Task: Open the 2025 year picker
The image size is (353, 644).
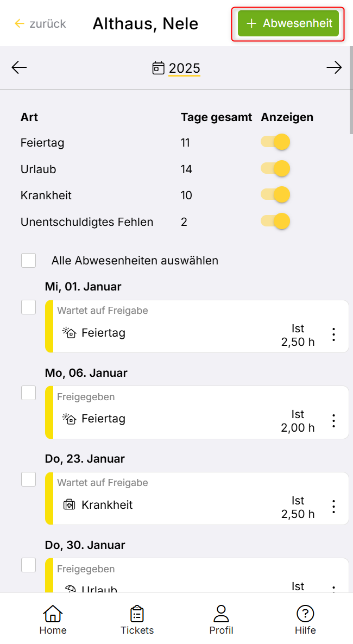Action: coord(177,68)
